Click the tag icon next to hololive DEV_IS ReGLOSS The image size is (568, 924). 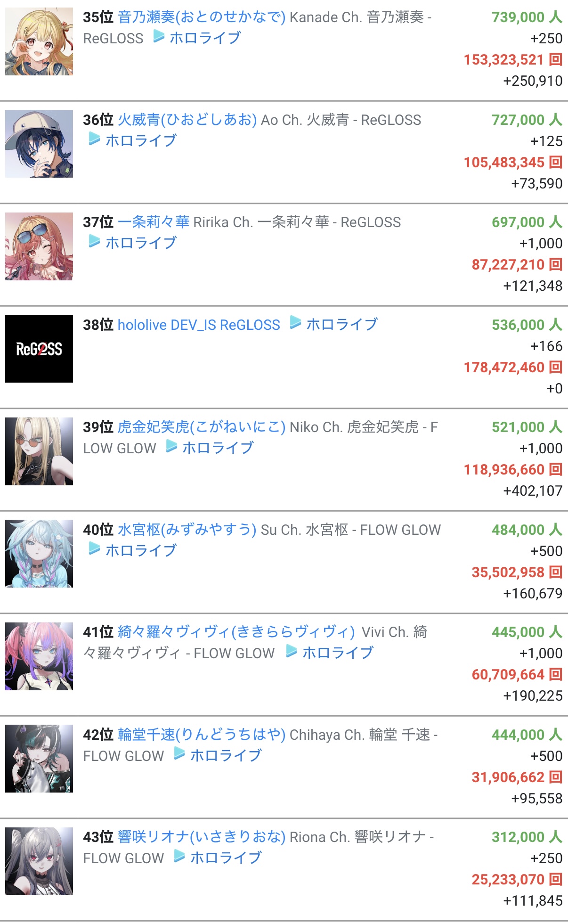pos(296,323)
